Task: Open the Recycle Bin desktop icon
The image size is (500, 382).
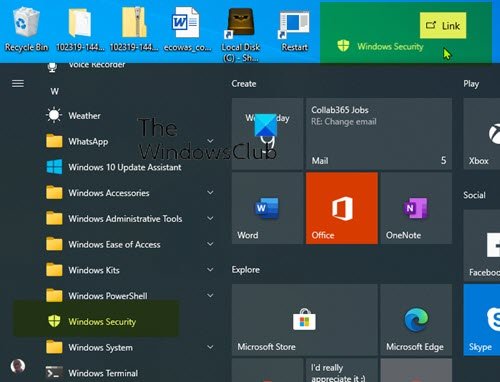Action: 26,29
